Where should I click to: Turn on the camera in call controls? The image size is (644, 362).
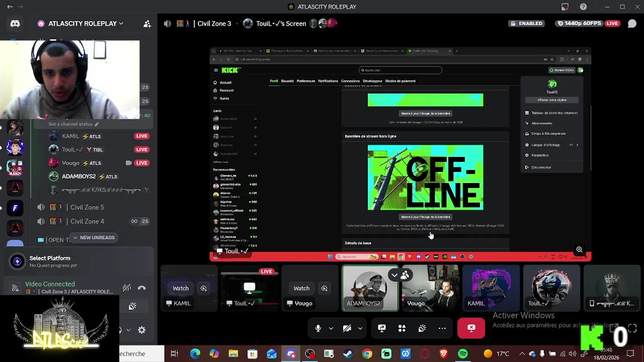click(x=347, y=328)
